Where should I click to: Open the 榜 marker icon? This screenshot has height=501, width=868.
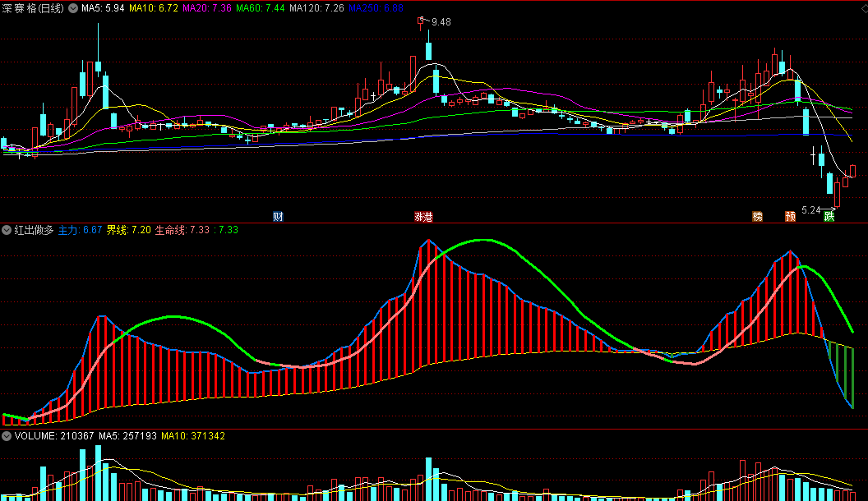click(x=757, y=217)
